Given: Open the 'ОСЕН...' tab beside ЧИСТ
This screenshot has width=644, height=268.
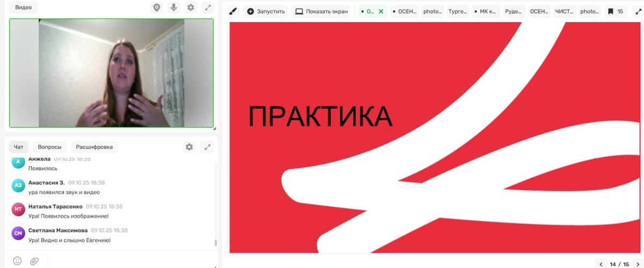Looking at the screenshot, I should pos(539,11).
